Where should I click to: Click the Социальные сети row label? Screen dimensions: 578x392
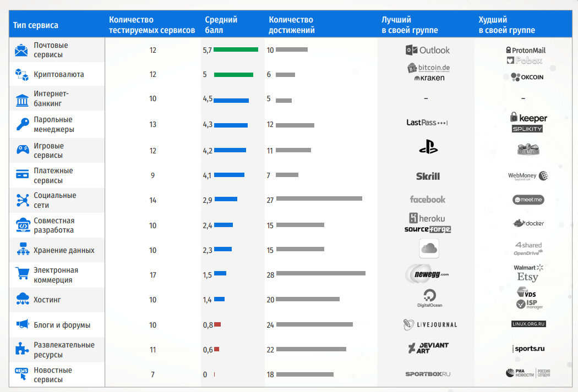click(x=55, y=200)
